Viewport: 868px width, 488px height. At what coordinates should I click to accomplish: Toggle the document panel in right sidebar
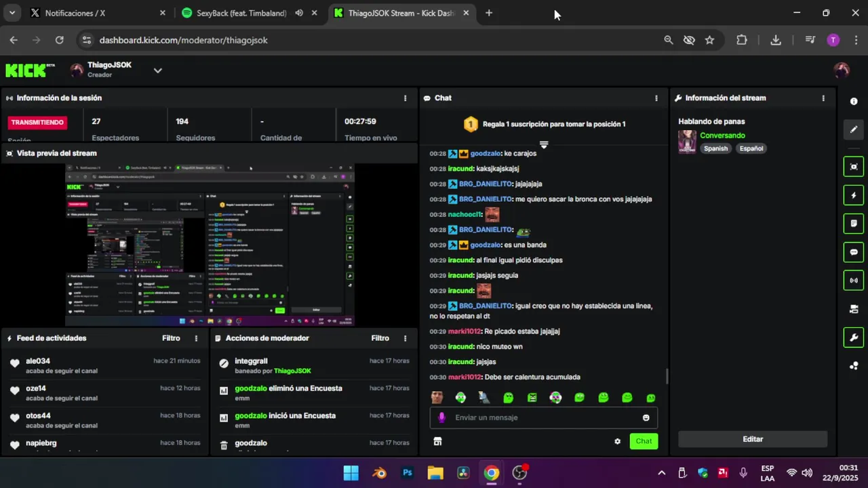[x=854, y=223]
